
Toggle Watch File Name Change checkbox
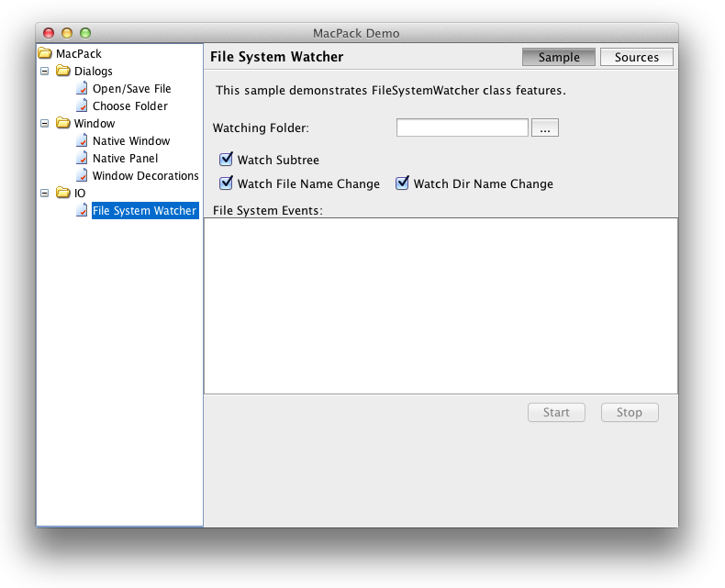[226, 183]
